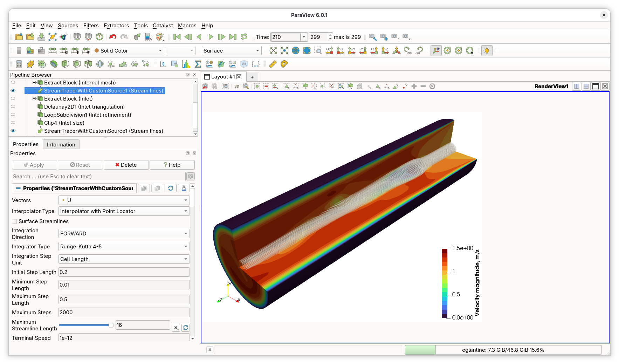Click the Reset button in Properties
Image resolution: width=619 pixels, height=364 pixels.
click(x=80, y=165)
